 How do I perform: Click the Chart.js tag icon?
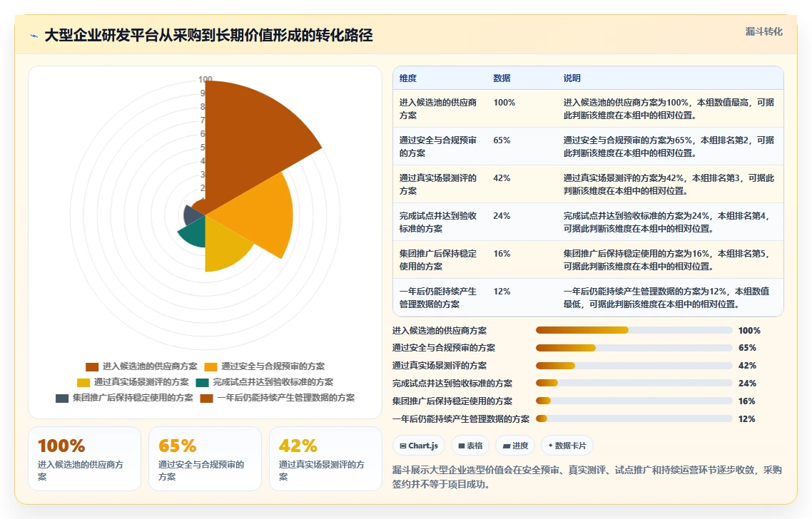point(403,446)
